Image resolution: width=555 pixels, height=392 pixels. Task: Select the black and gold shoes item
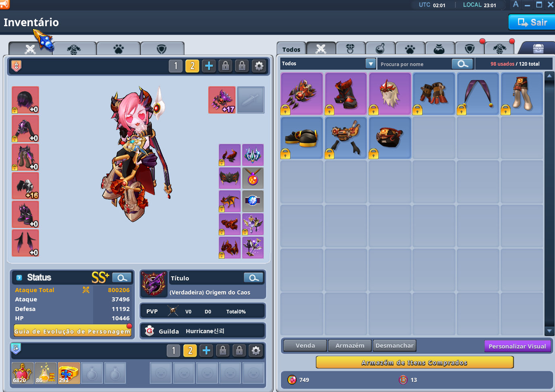(302, 138)
